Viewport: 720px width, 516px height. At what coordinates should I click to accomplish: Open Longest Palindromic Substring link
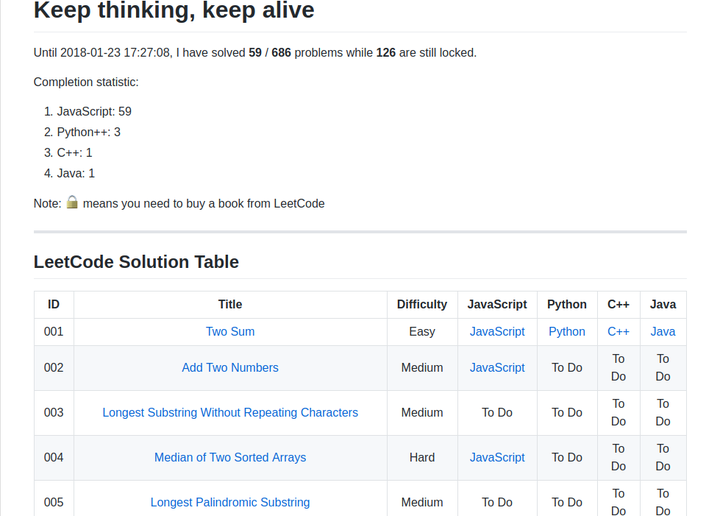click(230, 502)
